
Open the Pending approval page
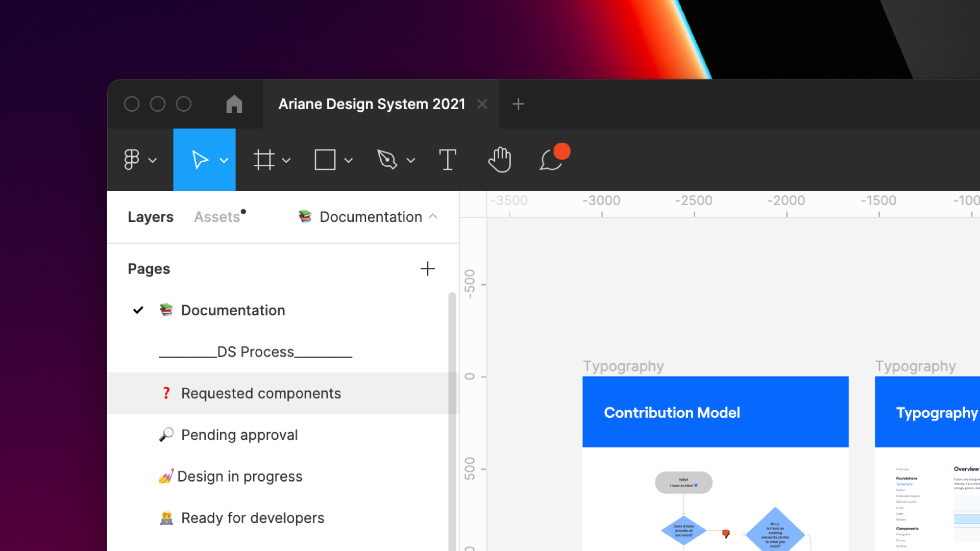pos(278,435)
